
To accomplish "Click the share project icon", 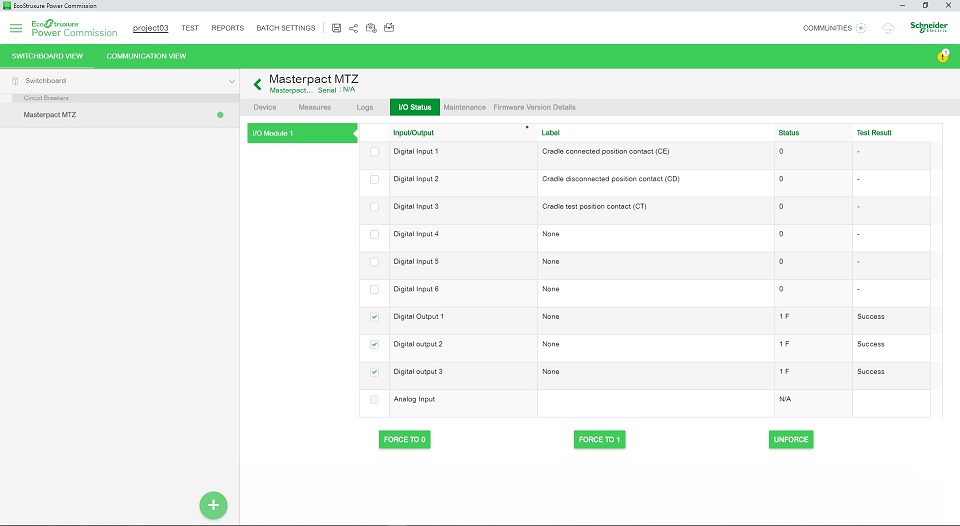I will (x=353, y=28).
